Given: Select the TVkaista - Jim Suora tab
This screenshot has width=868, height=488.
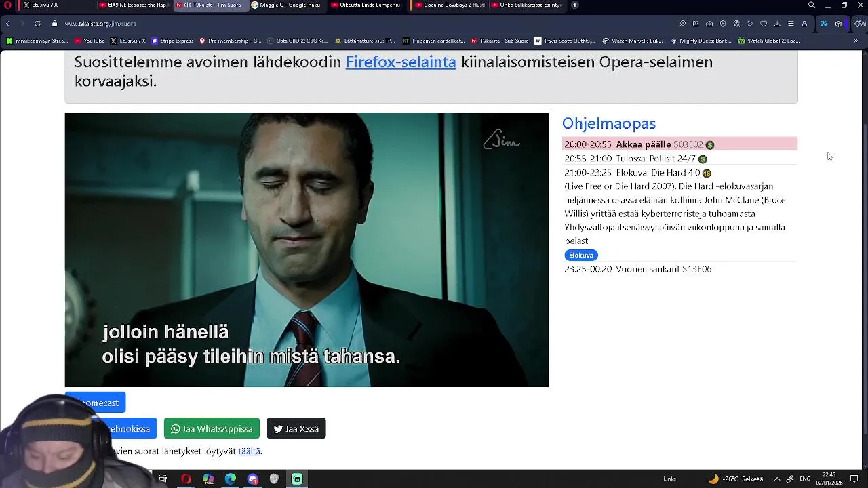Looking at the screenshot, I should 210,5.
